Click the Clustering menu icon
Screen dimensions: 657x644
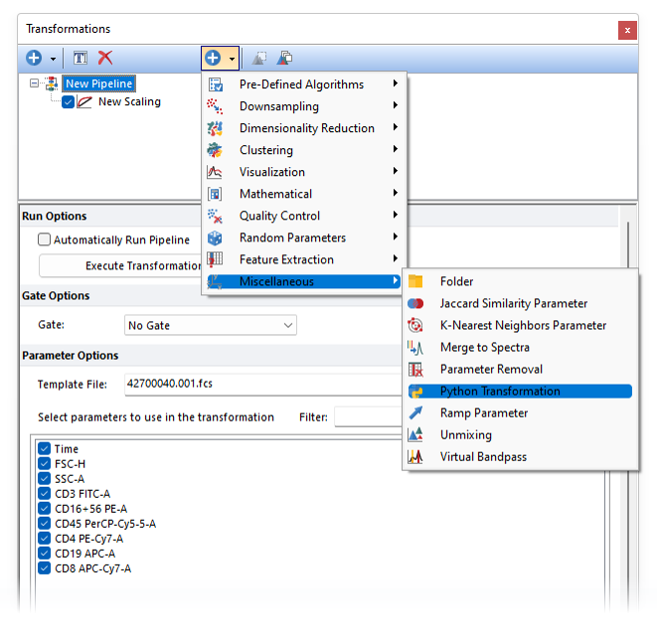pos(215,150)
